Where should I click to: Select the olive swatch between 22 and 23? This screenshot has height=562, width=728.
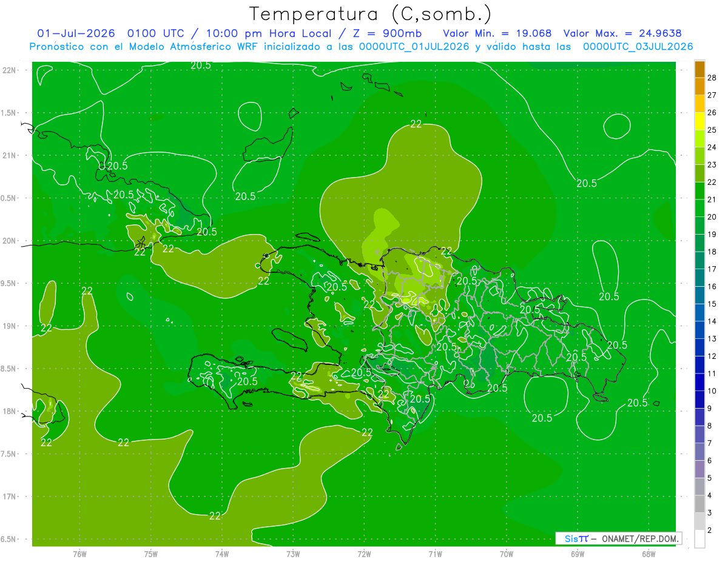[x=699, y=173]
